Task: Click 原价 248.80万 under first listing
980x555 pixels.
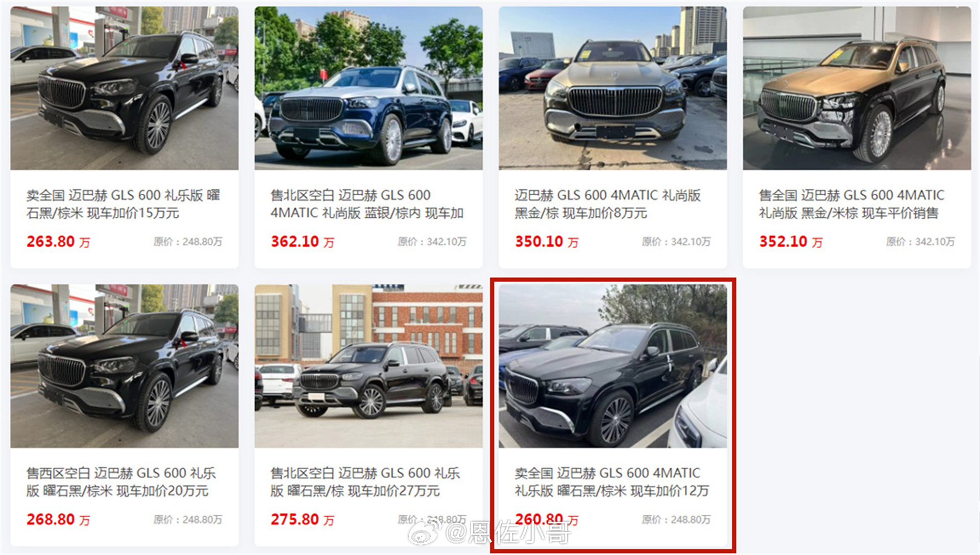Action: coord(188,242)
